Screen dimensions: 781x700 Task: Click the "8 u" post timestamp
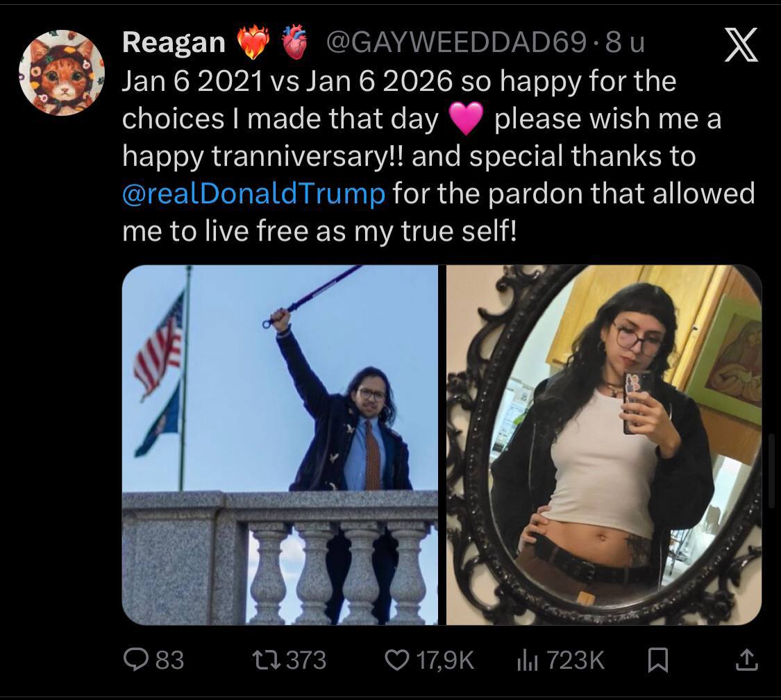point(625,44)
